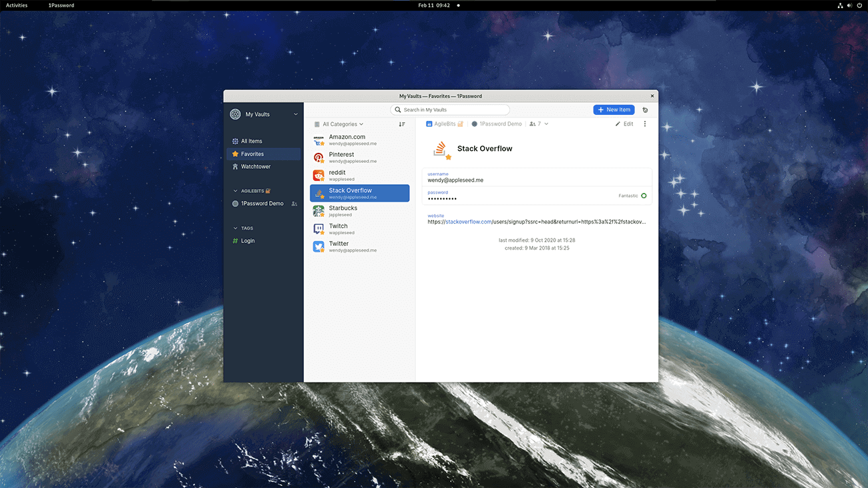
Task: Open the All Categories dropdown
Action: 339,124
